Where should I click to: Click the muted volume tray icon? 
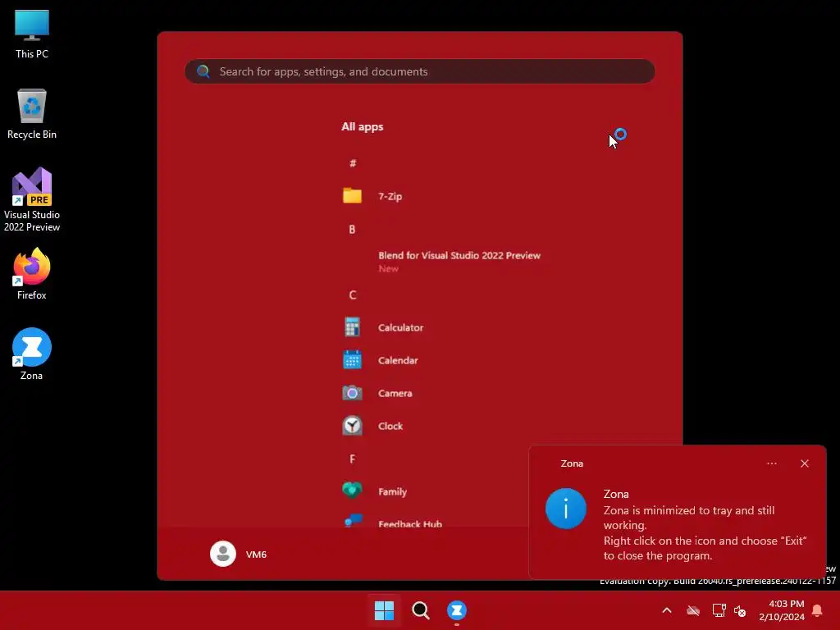740,610
